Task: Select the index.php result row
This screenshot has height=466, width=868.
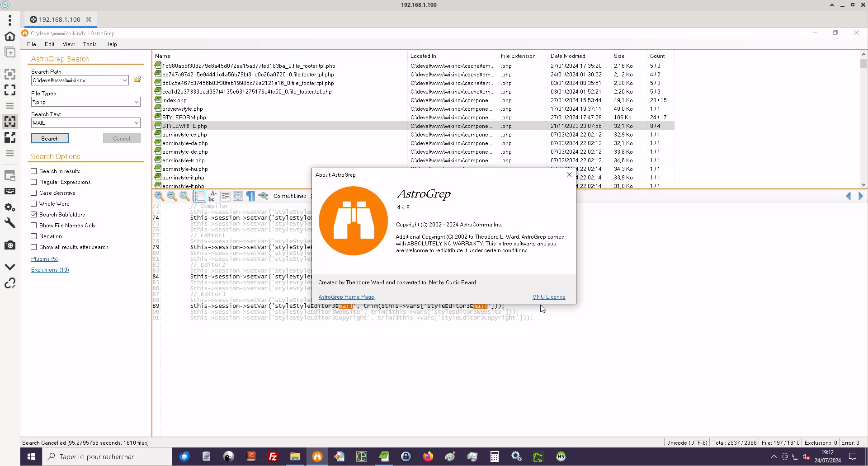Action: tap(414, 100)
